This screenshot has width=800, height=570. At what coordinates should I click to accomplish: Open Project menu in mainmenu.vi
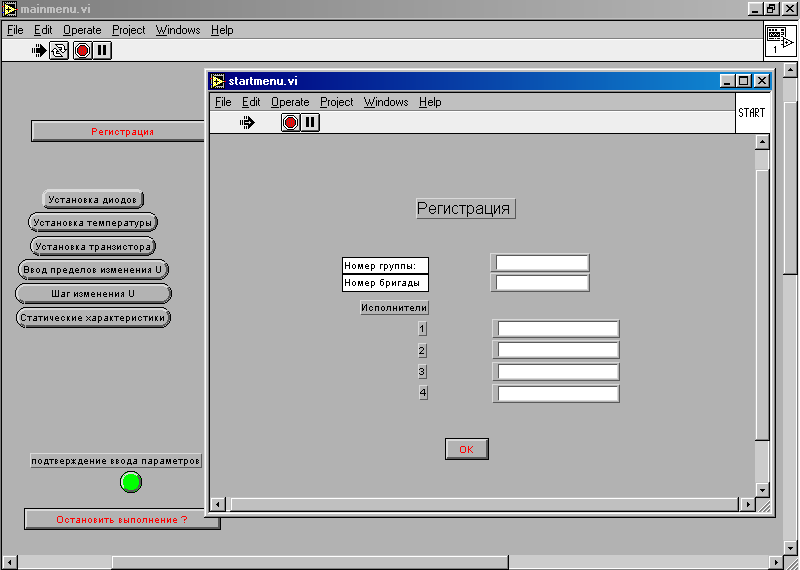tap(129, 30)
